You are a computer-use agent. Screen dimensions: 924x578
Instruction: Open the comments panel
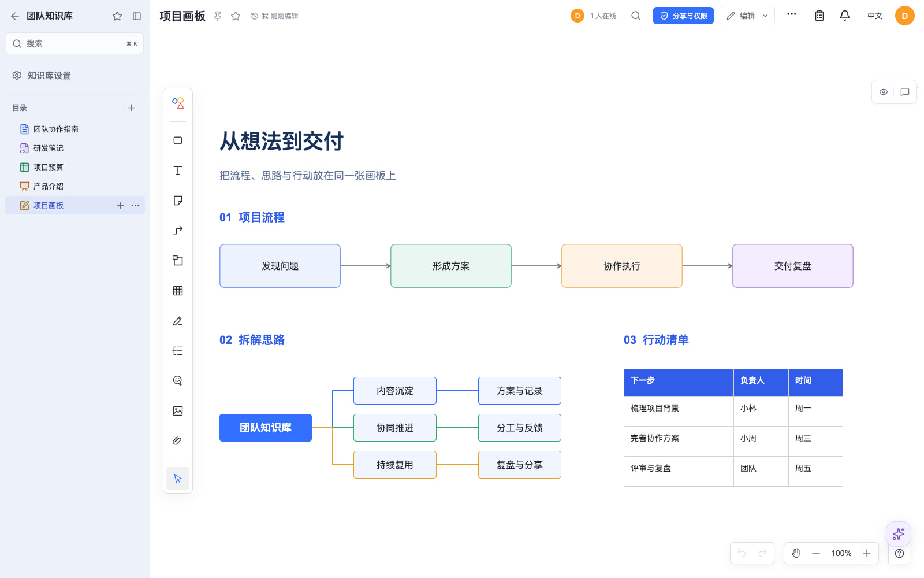pos(905,92)
